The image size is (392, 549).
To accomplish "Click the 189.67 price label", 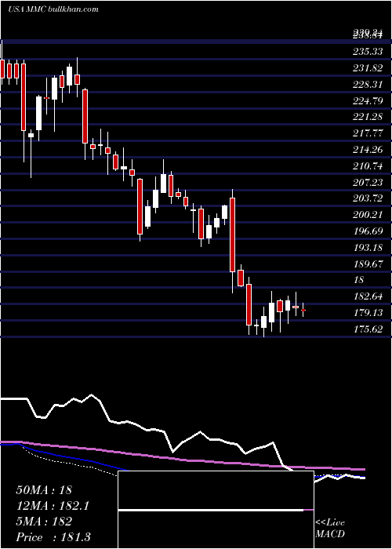I will [368, 264].
